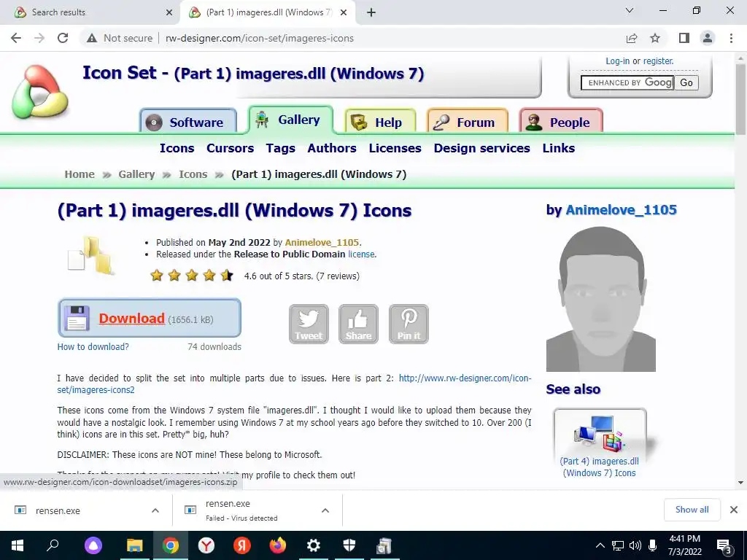Click the Not secure warning icon
Screen dimensions: 747x560
point(92,38)
